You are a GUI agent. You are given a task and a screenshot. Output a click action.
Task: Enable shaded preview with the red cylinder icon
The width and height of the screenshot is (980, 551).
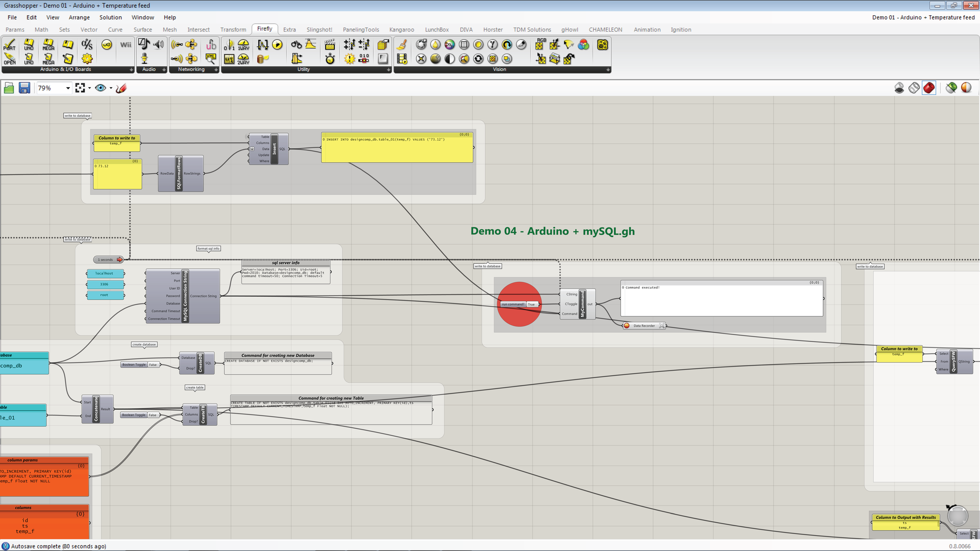click(x=929, y=88)
